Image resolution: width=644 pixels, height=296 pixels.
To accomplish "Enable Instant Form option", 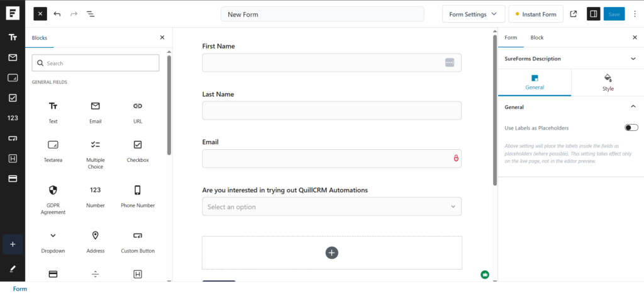I will tap(535, 14).
